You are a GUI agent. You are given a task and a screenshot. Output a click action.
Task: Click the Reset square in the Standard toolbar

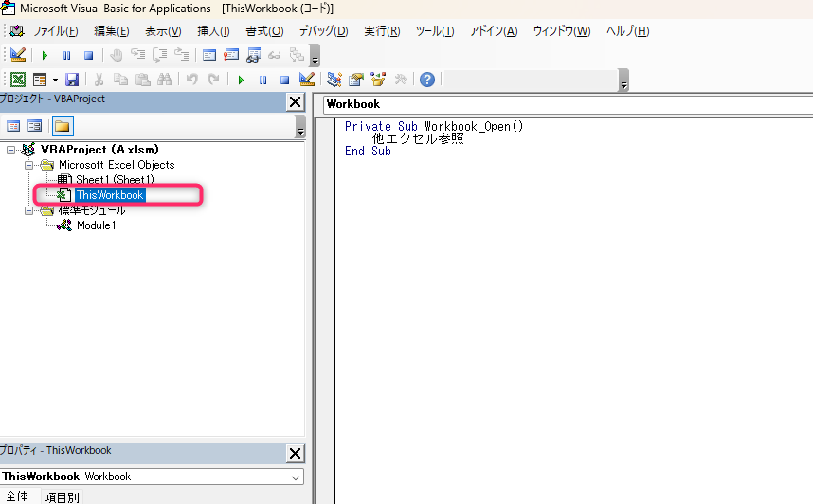pos(284,80)
